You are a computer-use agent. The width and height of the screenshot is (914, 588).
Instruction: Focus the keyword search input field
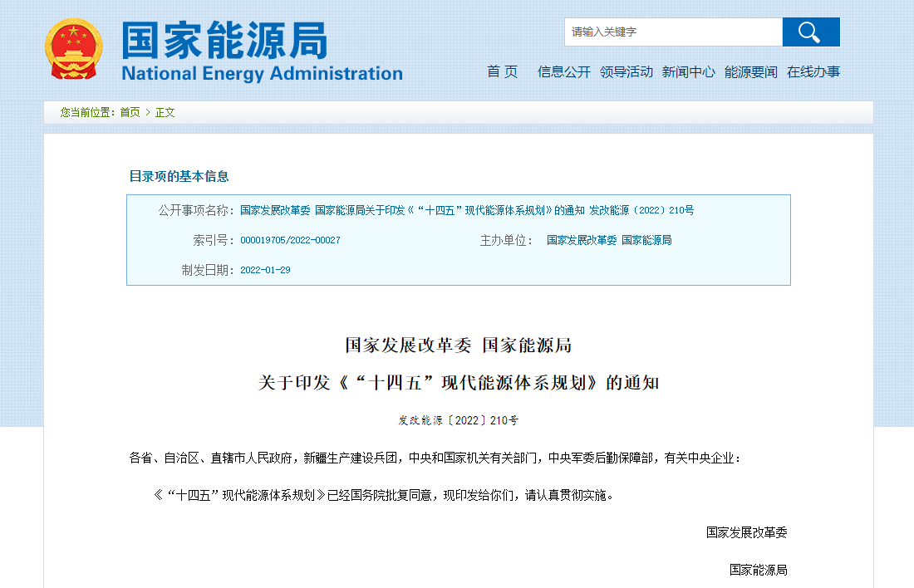(x=673, y=32)
